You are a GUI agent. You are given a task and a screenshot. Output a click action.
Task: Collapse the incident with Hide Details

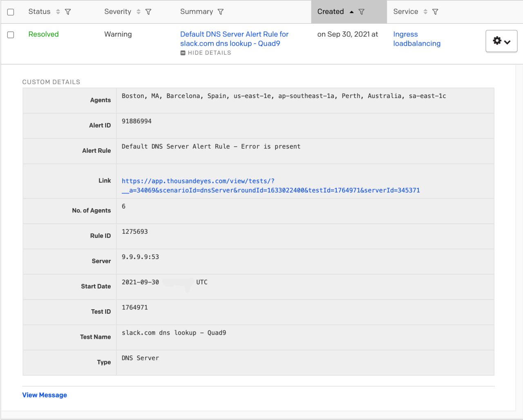[x=206, y=53]
